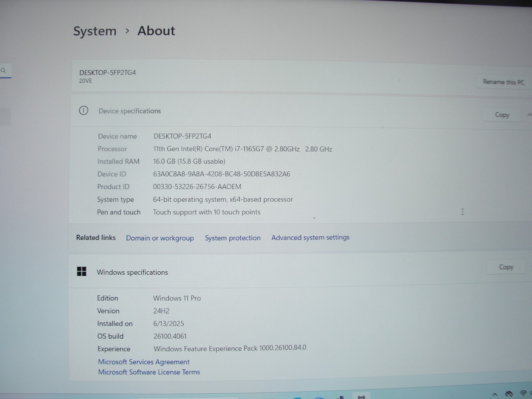Image resolution: width=532 pixels, height=399 pixels.
Task: Select Touch support with 10 touch points
Action: tap(206, 212)
